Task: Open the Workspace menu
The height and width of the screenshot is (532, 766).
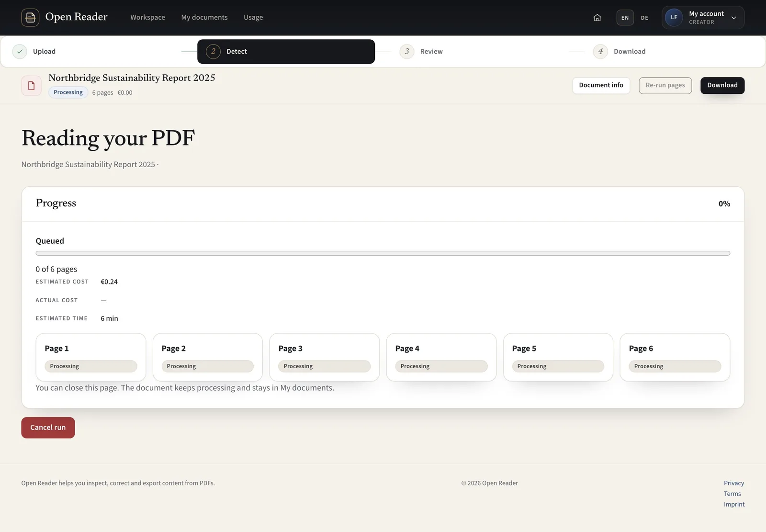Action: pyautogui.click(x=147, y=17)
